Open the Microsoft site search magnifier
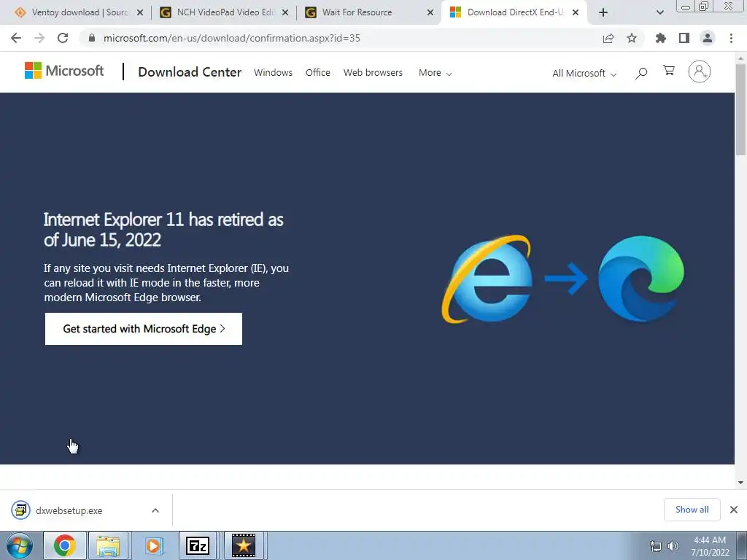Screen dimensions: 747x560 [641, 73]
